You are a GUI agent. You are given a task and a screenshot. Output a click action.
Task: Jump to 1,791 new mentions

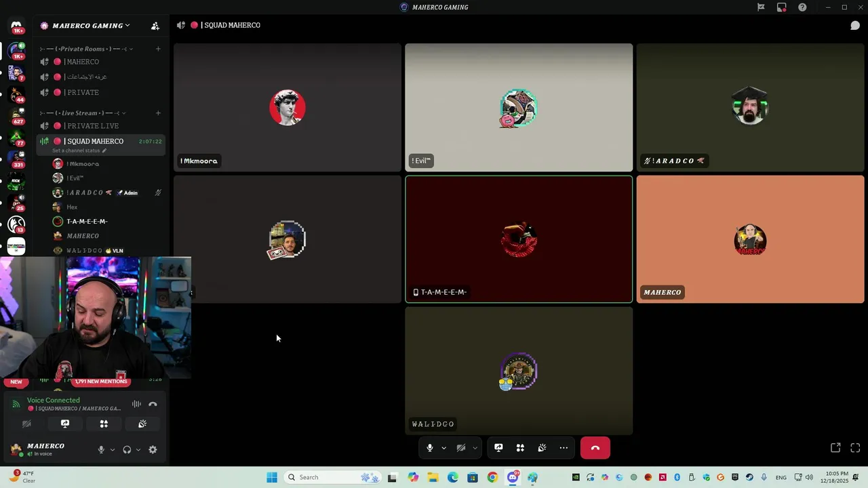(101, 382)
